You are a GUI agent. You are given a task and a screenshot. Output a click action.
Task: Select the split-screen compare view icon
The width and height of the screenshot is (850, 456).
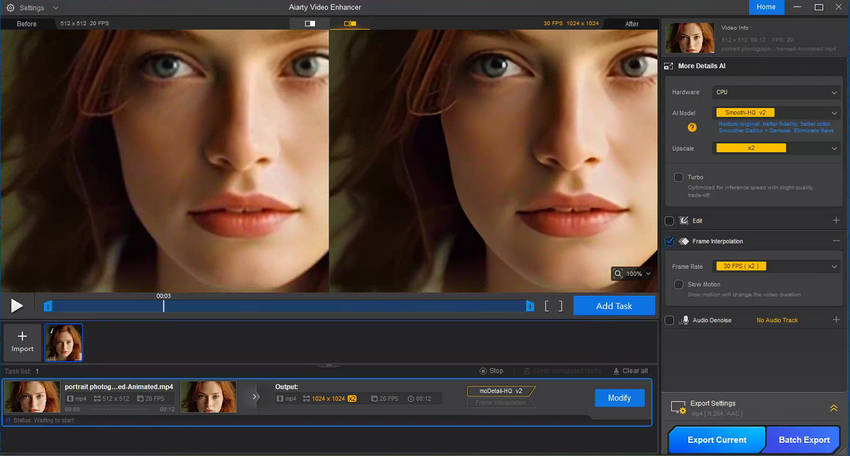(x=310, y=24)
